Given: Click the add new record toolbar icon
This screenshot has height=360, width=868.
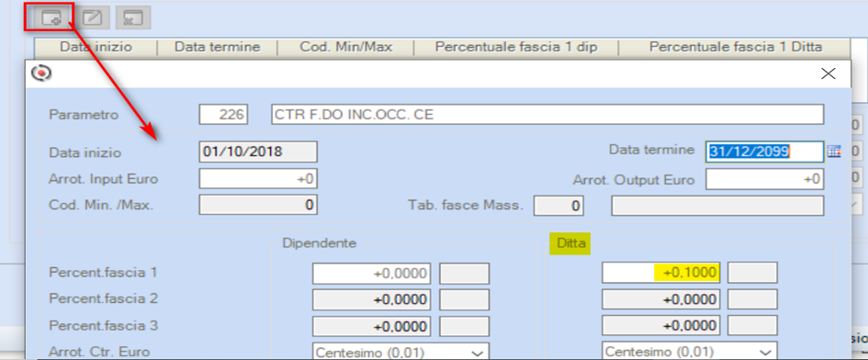Looking at the screenshot, I should pos(51,17).
